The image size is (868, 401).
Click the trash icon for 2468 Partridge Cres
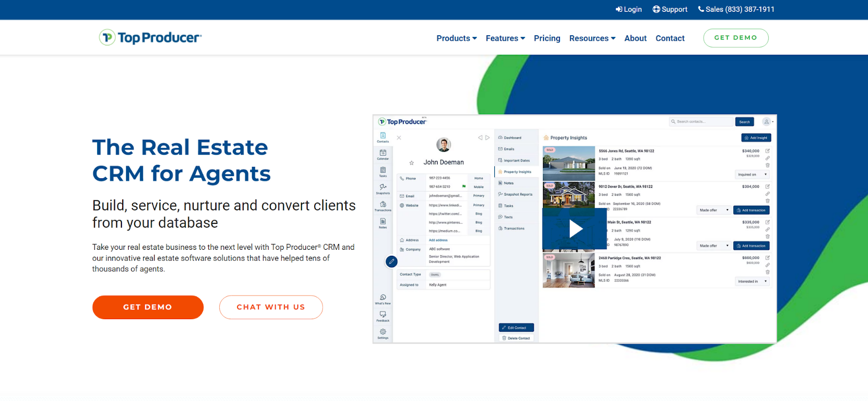pos(767,272)
